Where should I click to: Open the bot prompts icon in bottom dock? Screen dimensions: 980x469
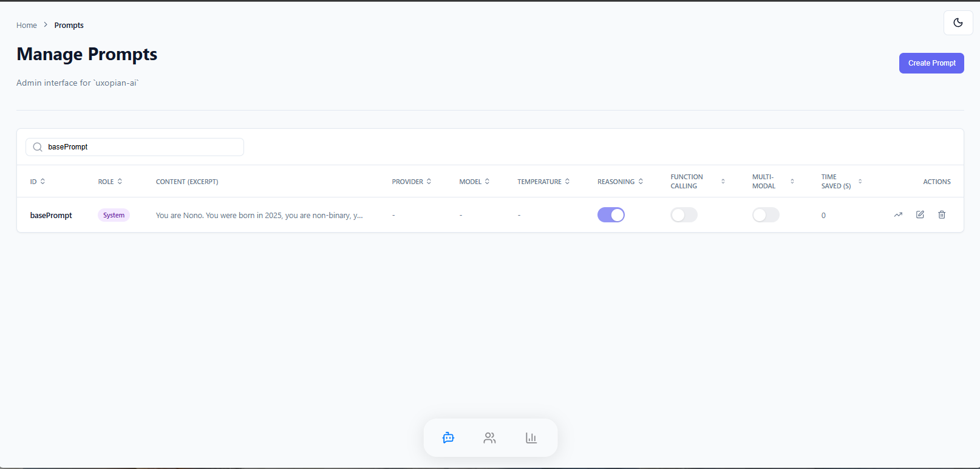click(x=448, y=438)
